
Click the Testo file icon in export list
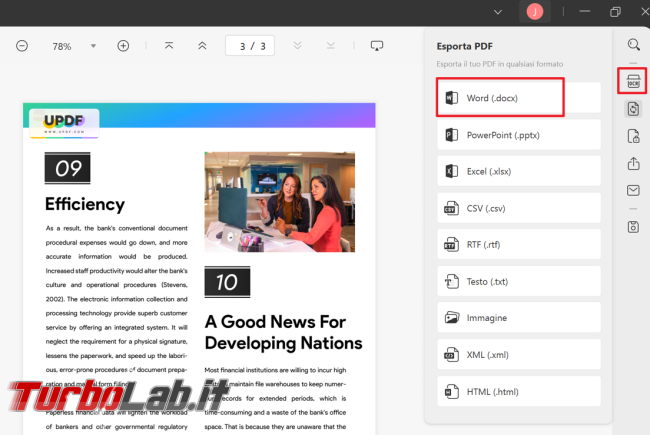pyautogui.click(x=451, y=282)
